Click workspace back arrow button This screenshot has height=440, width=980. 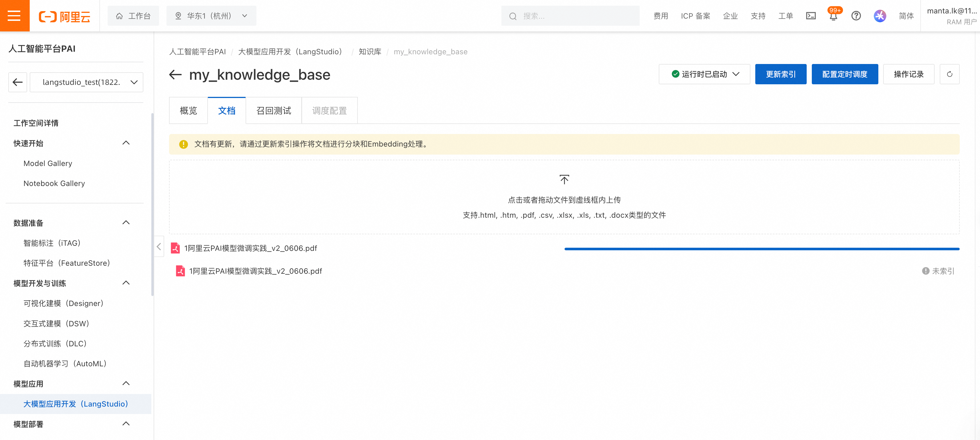coord(17,82)
